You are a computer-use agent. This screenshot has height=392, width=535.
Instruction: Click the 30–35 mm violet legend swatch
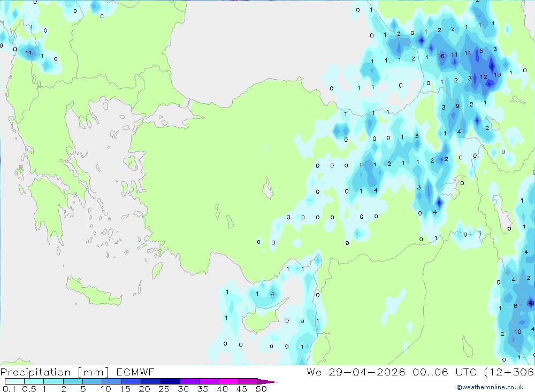click(190, 381)
